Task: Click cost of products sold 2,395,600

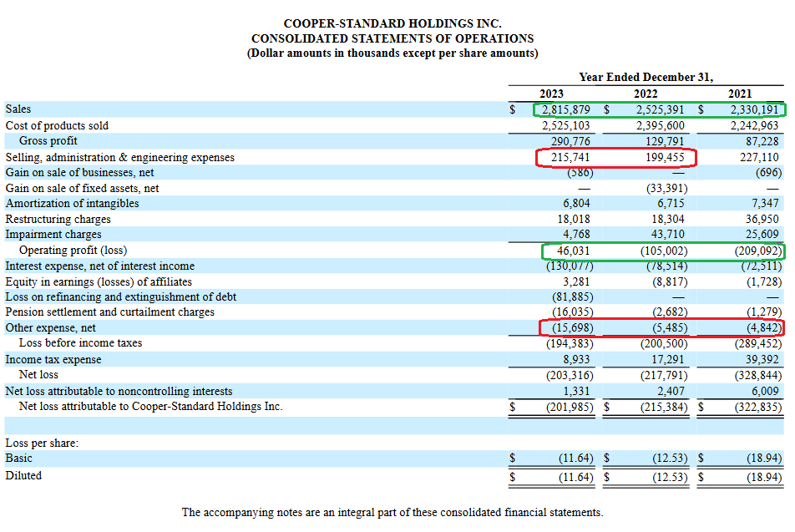Action: coord(660,125)
